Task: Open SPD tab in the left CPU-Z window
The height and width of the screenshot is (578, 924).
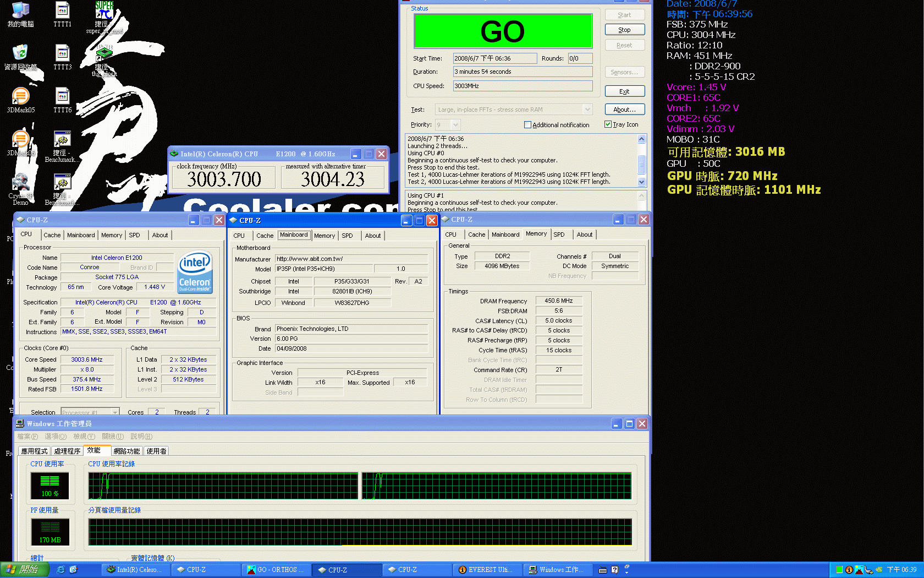Action: click(135, 235)
